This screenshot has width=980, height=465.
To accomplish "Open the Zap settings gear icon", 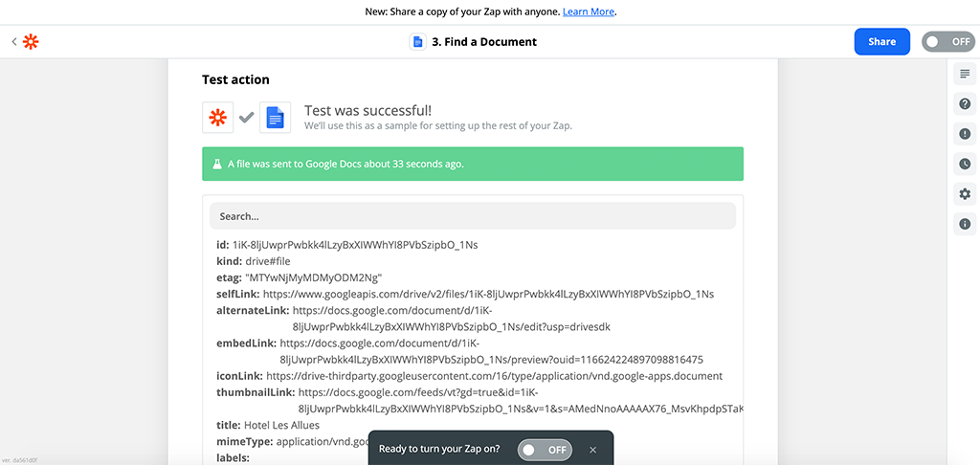I will click(965, 194).
